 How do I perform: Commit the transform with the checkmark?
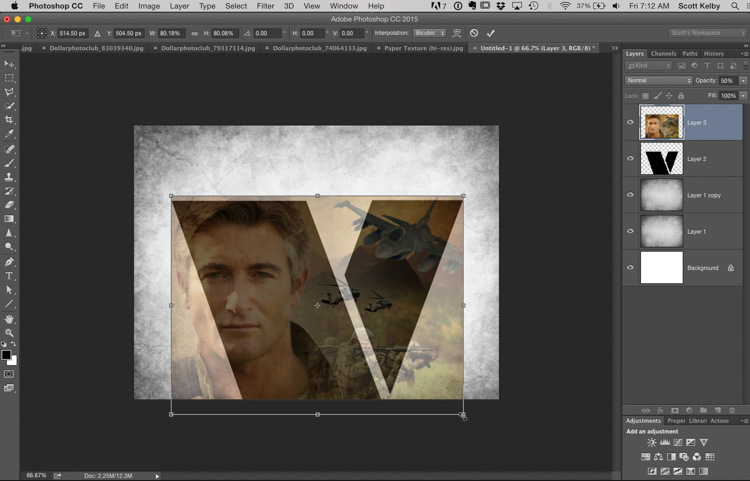[x=491, y=33]
